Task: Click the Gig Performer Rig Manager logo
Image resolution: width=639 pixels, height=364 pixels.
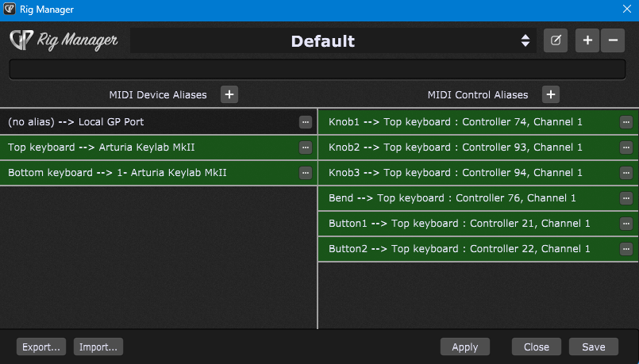Action: pyautogui.click(x=64, y=40)
